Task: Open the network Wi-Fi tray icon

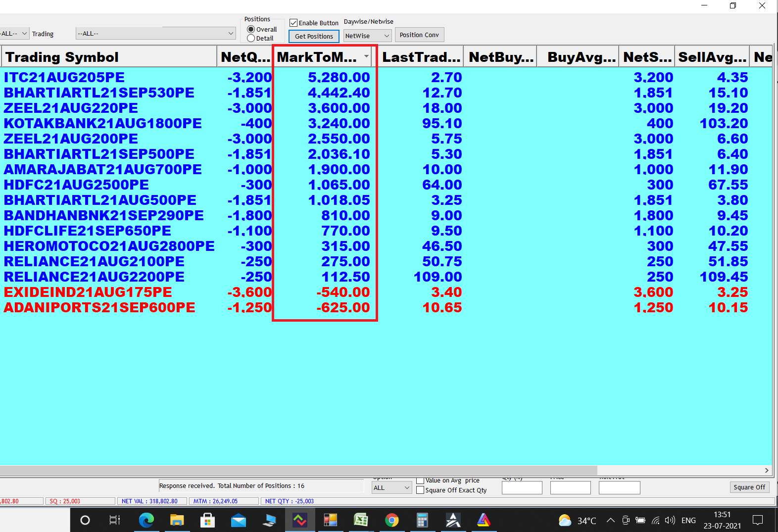Action: point(655,520)
